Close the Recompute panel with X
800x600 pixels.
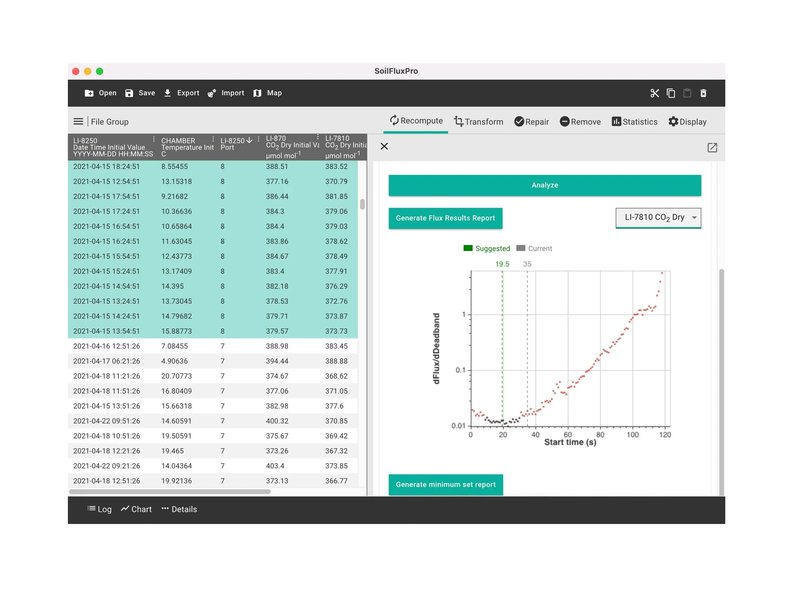(x=384, y=147)
